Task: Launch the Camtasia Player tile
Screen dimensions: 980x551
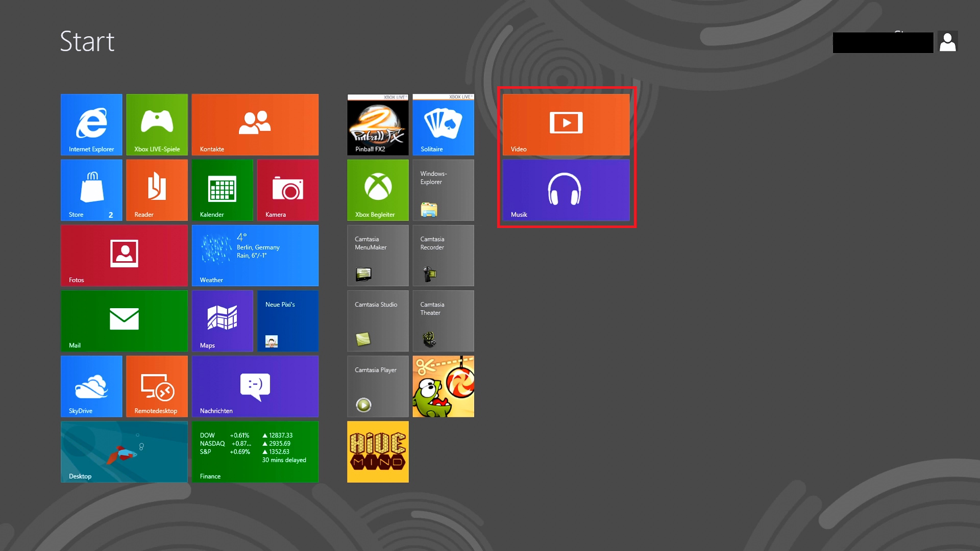Action: tap(378, 386)
